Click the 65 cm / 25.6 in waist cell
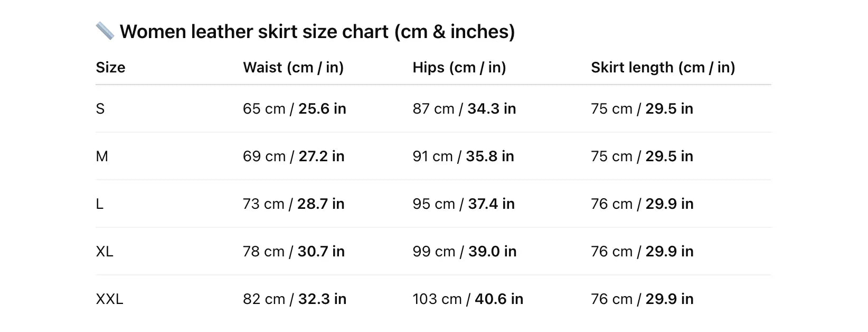The image size is (868, 332). coord(294,109)
